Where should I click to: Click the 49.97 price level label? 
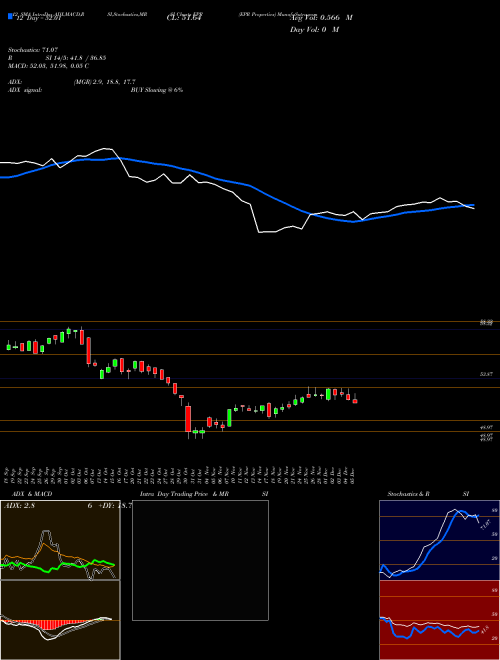[x=486, y=427]
